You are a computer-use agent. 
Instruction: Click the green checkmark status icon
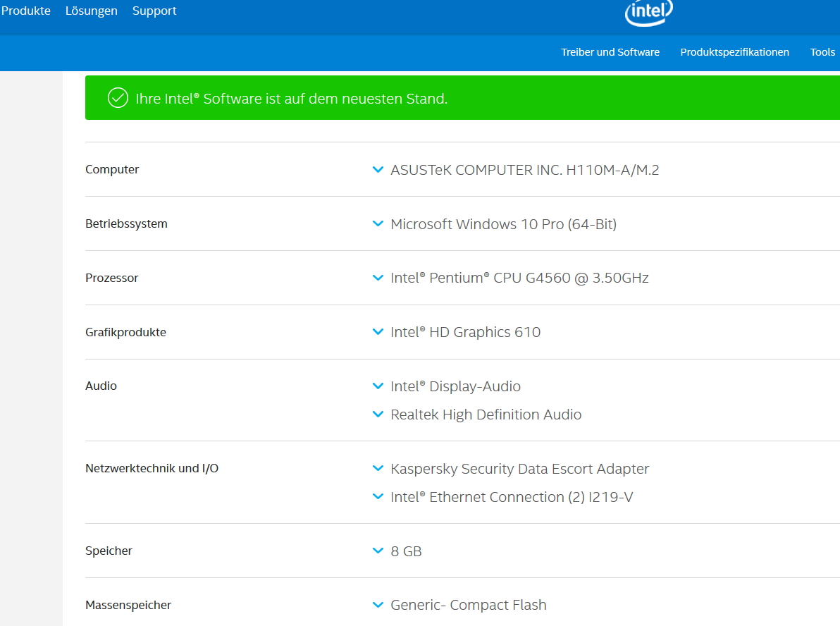(x=118, y=98)
